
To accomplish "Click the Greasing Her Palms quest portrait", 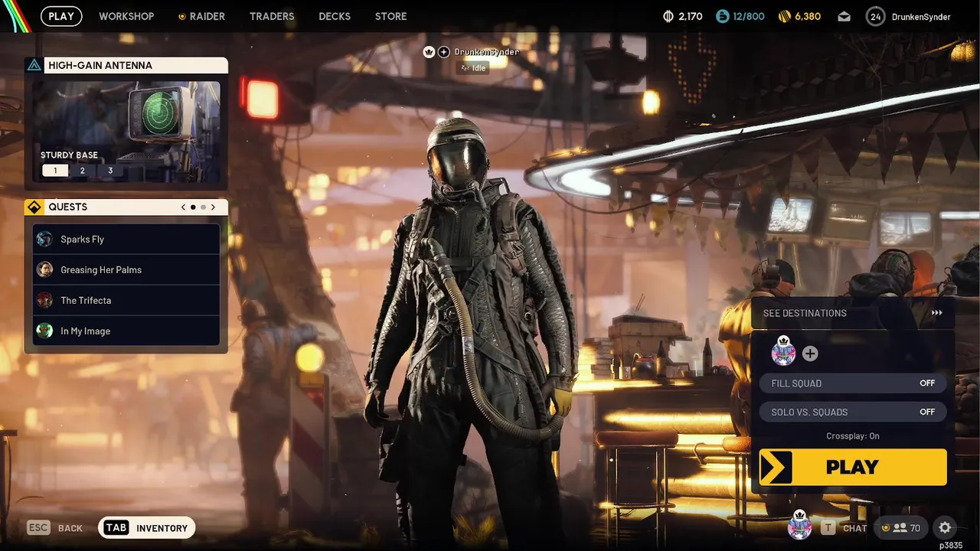I will pyautogui.click(x=45, y=269).
